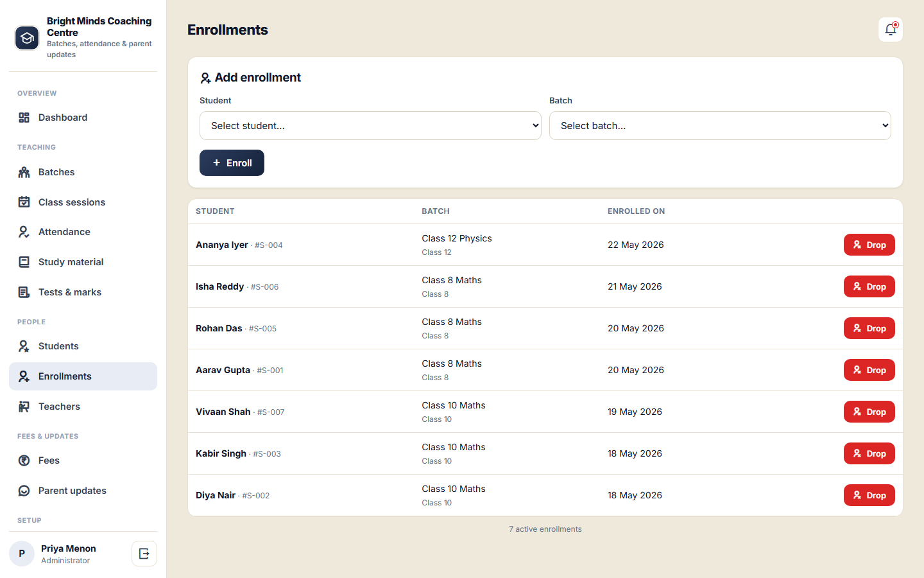Click the Enroll button

click(x=232, y=162)
